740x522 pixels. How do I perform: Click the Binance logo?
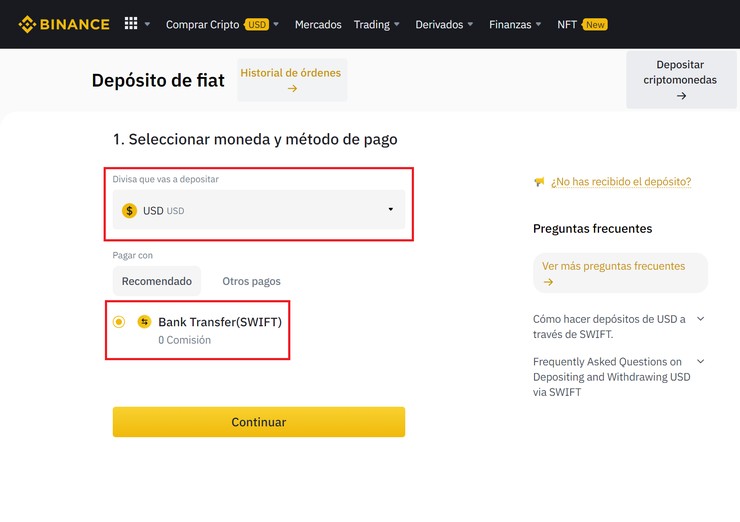tap(64, 24)
